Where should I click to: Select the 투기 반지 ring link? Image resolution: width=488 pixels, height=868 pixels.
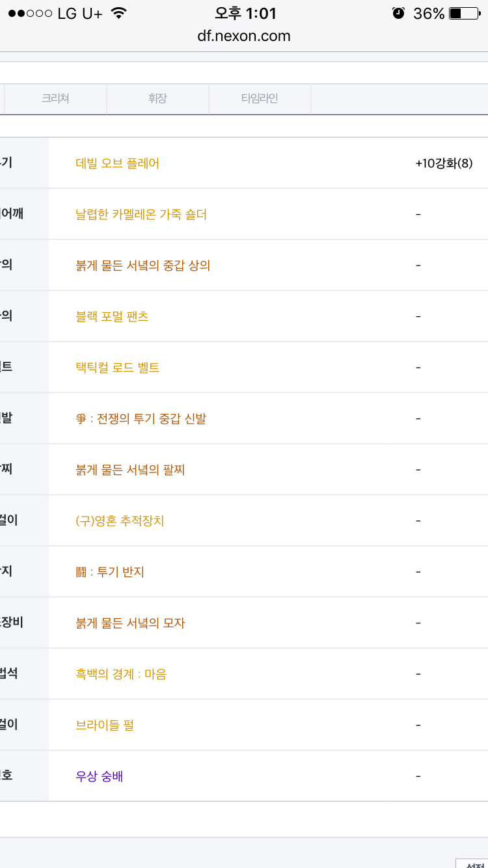(x=110, y=572)
